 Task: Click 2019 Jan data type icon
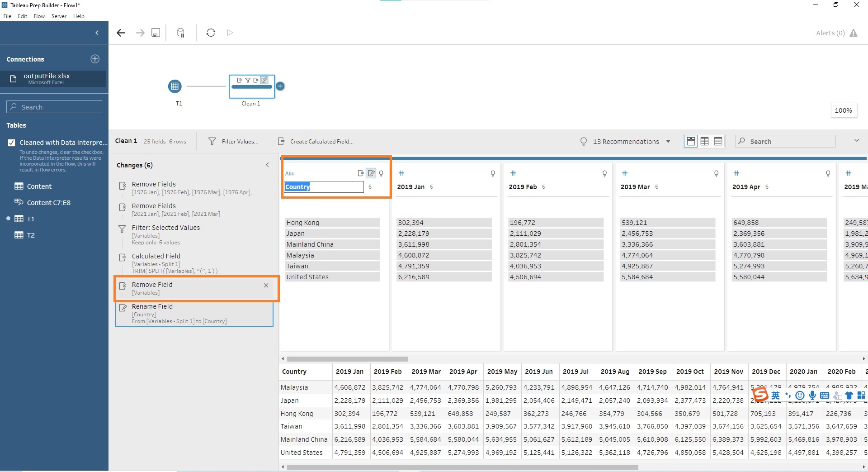401,173
